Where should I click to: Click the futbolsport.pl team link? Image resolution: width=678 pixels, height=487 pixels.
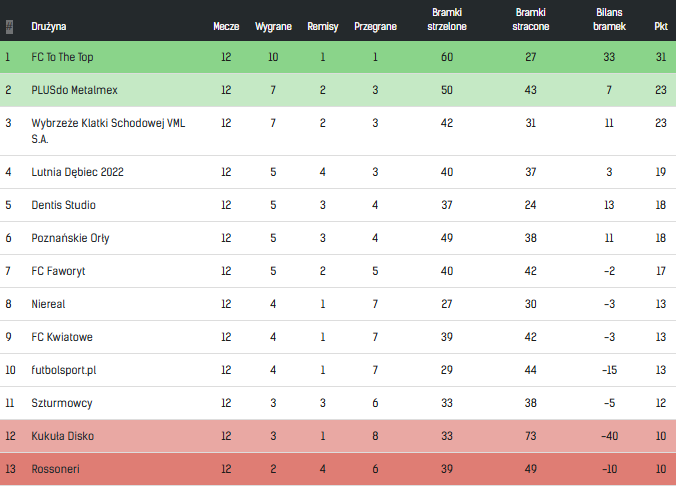(64, 370)
